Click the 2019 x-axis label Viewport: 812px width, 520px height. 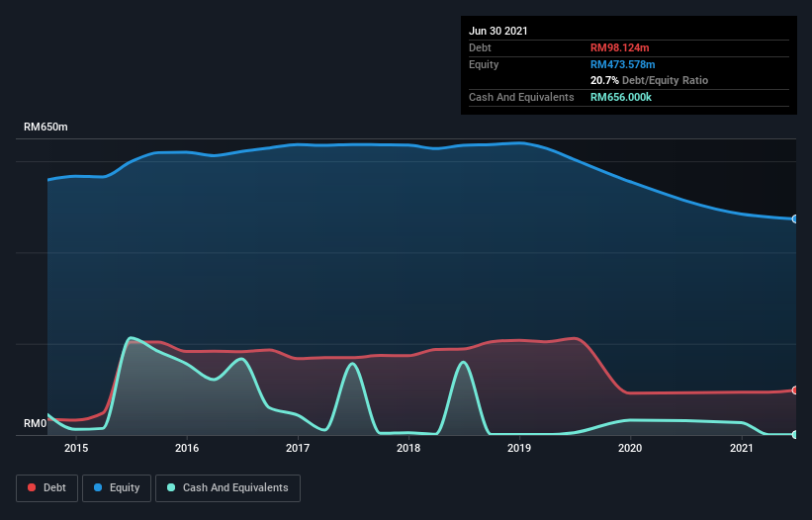point(519,448)
